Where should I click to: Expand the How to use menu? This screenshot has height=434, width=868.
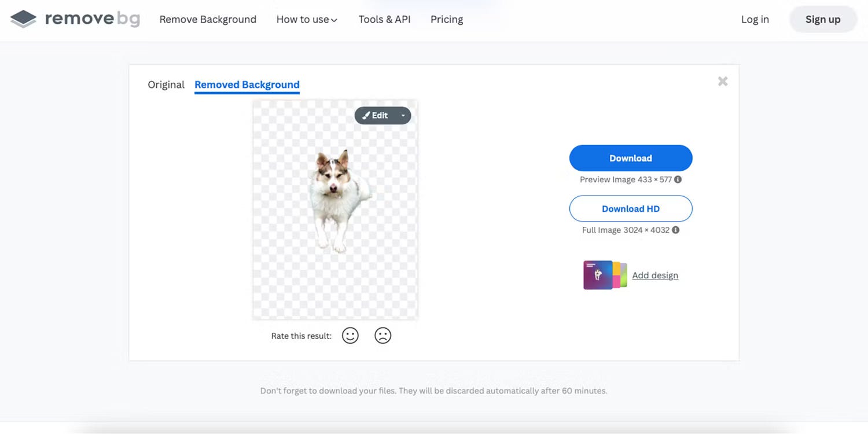tap(307, 19)
